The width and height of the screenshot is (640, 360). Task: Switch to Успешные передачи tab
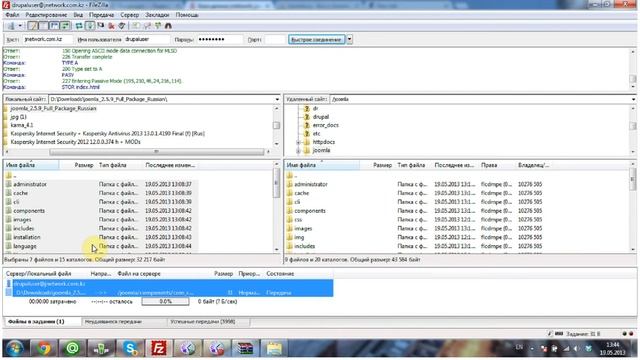(x=208, y=322)
